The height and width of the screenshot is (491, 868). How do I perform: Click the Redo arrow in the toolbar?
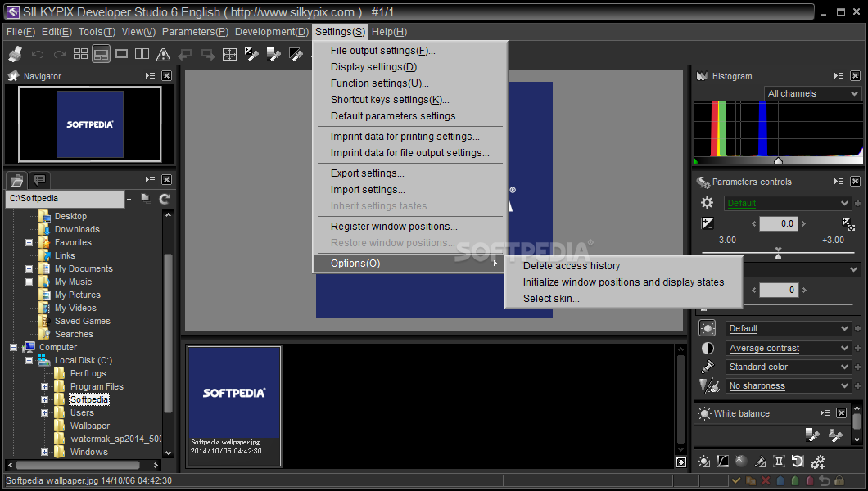(59, 54)
